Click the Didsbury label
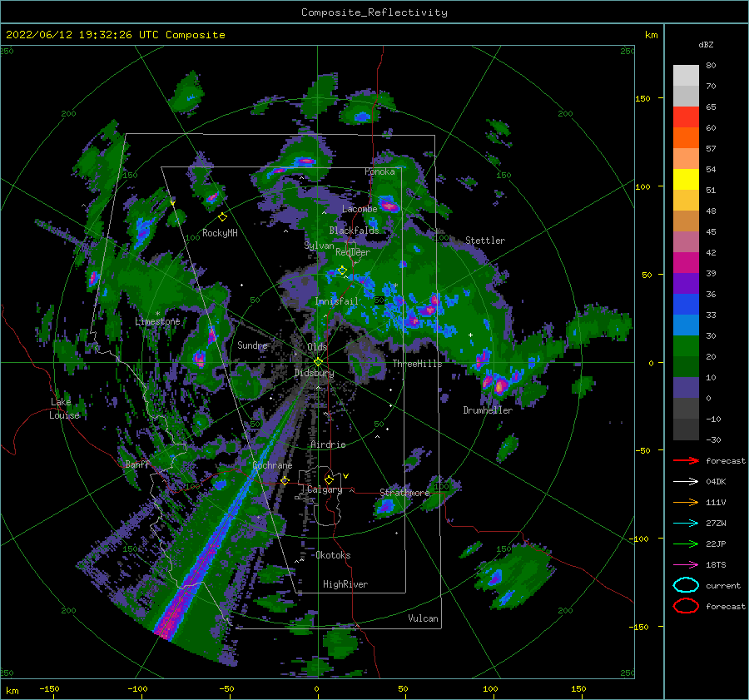Screen dimensions: 749x700 point(314,373)
